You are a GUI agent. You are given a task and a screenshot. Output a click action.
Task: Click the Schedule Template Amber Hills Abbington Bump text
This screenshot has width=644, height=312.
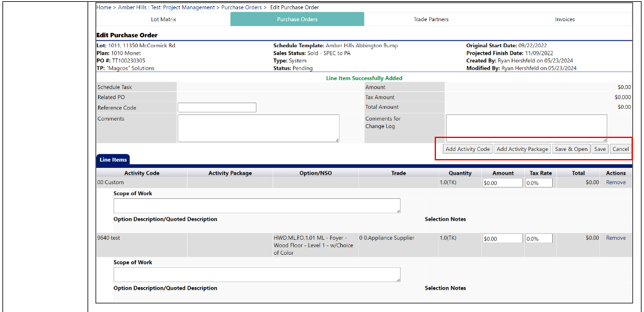pyautogui.click(x=335, y=45)
